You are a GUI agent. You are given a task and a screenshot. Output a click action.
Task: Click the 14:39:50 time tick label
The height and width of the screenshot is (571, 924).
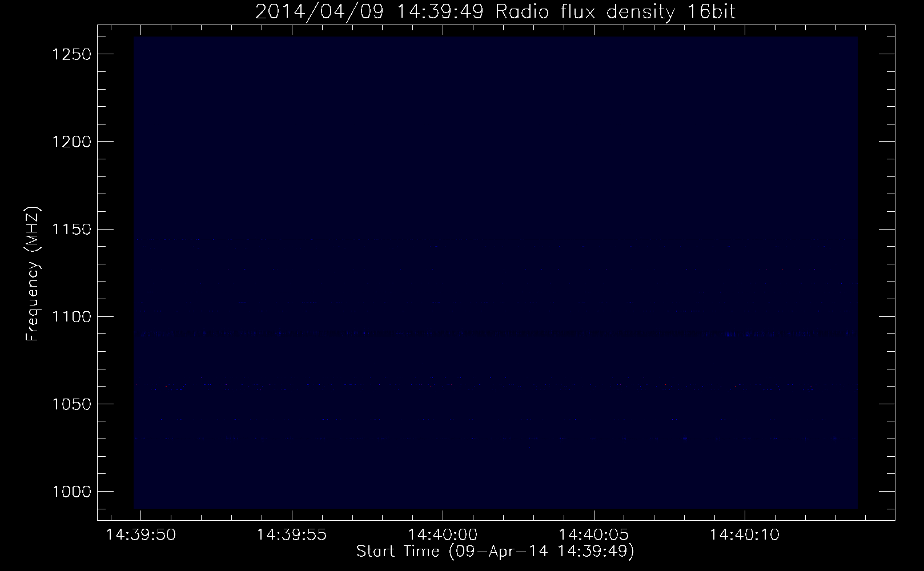pyautogui.click(x=141, y=535)
